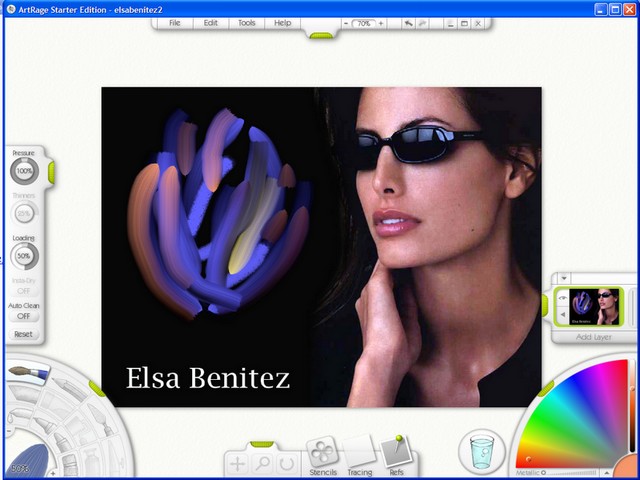Decrease tool size with minus button

click(x=9, y=431)
